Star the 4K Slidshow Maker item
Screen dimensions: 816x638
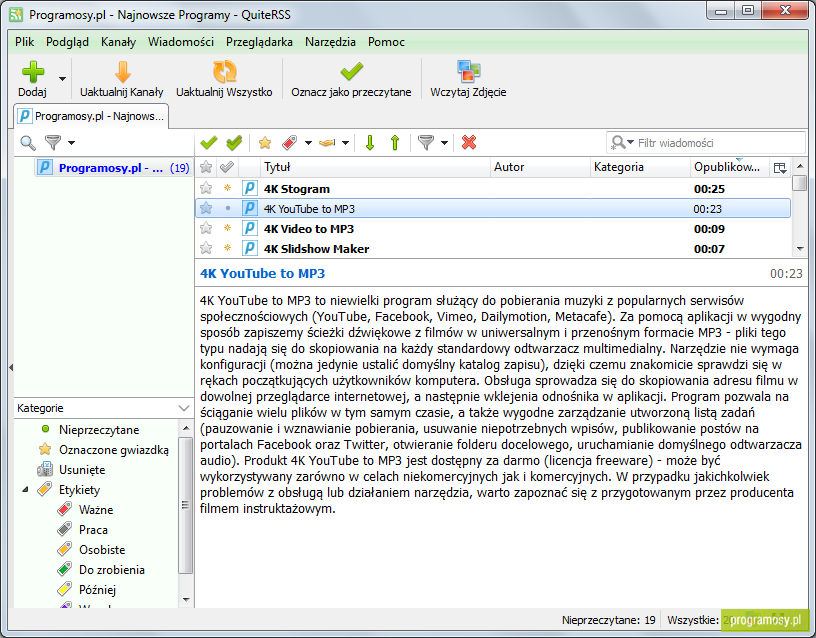(206, 248)
